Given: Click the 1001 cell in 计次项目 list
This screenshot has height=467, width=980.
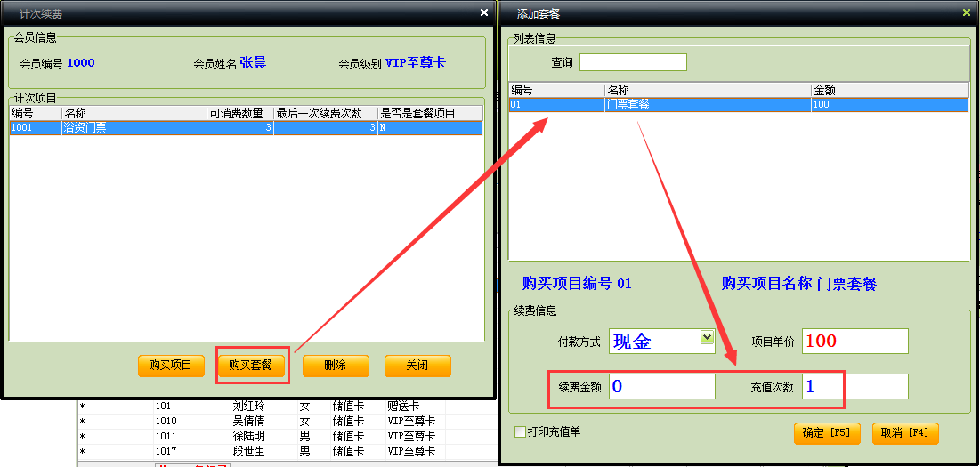Looking at the screenshot, I should (36, 128).
